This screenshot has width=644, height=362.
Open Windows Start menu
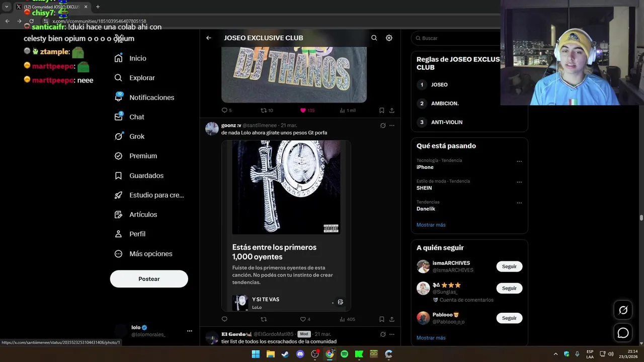[256, 354]
